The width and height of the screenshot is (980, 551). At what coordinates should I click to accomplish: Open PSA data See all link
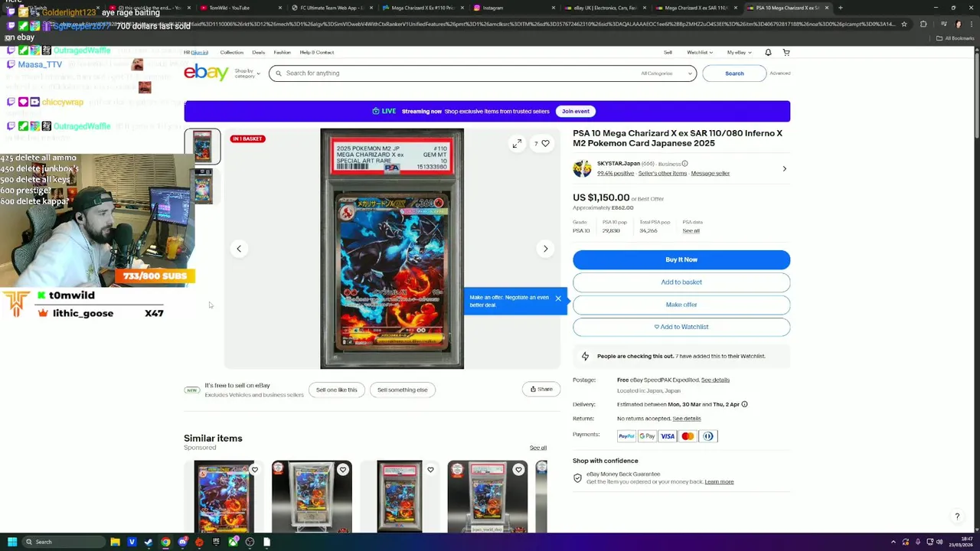point(691,230)
